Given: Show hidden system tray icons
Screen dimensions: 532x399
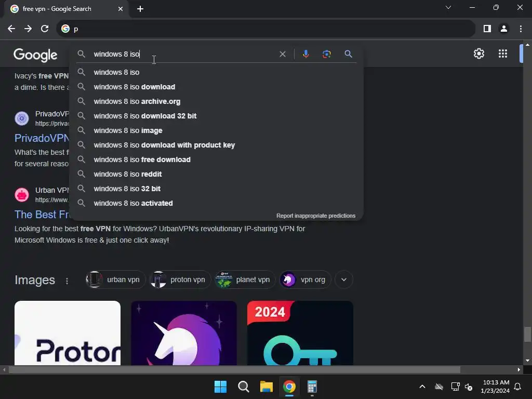Looking at the screenshot, I should pyautogui.click(x=422, y=387).
